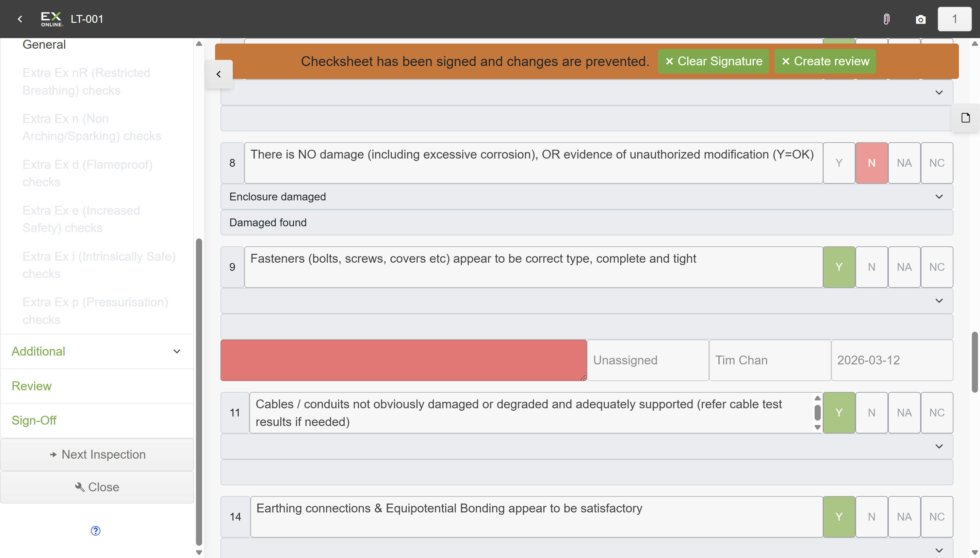980x558 pixels.
Task: Click Create review button
Action: coord(825,61)
